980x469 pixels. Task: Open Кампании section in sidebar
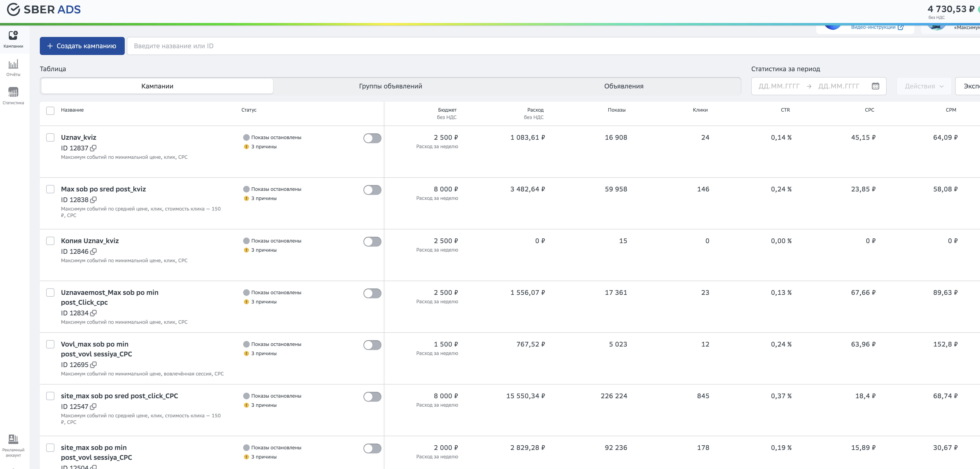(x=13, y=39)
